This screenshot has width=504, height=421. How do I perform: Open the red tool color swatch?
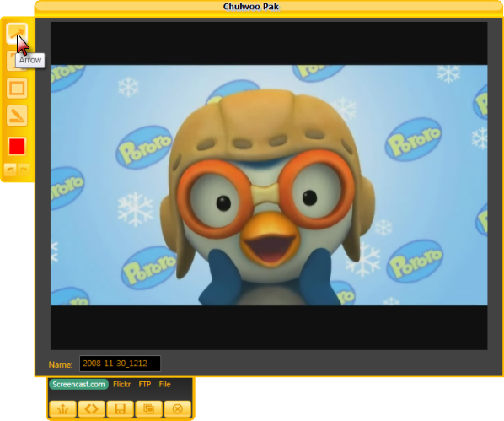coord(17,146)
